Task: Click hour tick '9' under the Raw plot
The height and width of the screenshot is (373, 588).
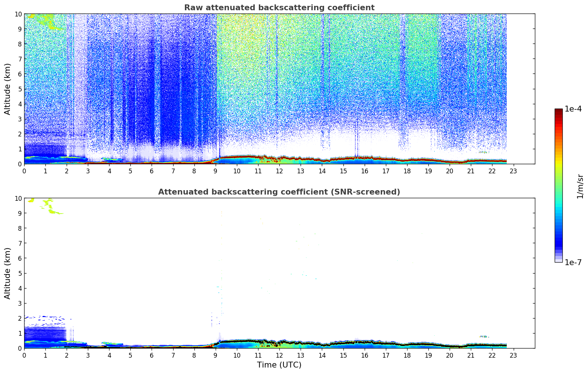Action: pos(216,171)
